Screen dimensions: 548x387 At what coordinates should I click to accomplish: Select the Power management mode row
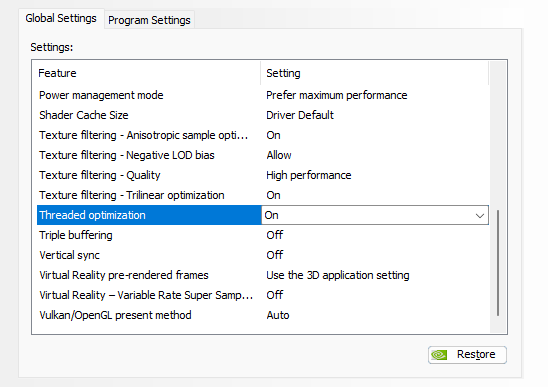click(263, 95)
